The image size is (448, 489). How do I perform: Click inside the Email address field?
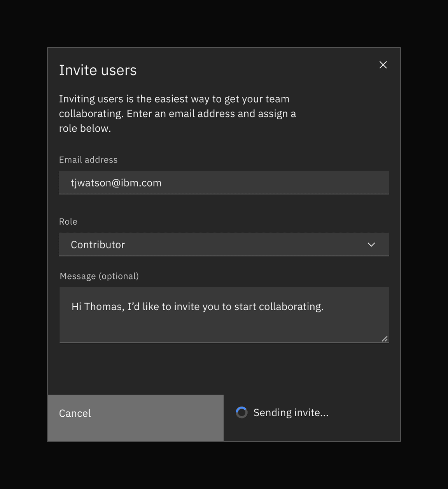[x=224, y=182]
